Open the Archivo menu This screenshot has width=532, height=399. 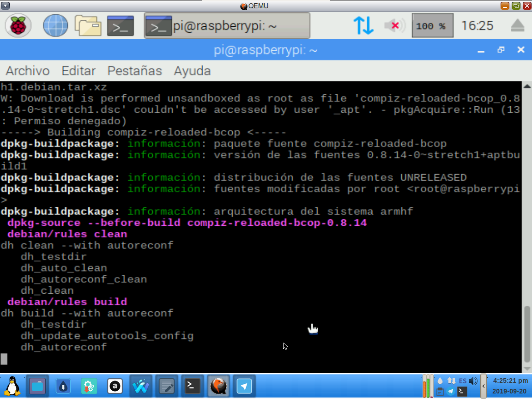(x=28, y=71)
